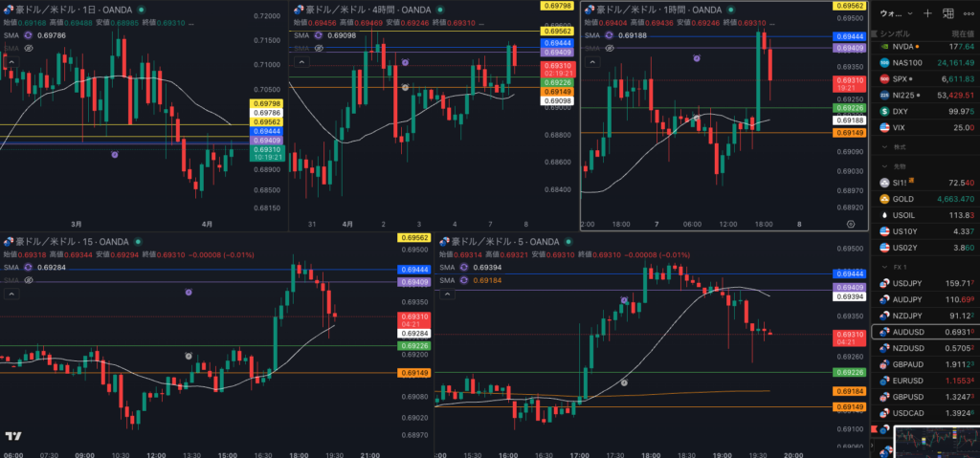Click the SMA indicator icon on the daily chart
The width and height of the screenshot is (980, 458).
[29, 34]
